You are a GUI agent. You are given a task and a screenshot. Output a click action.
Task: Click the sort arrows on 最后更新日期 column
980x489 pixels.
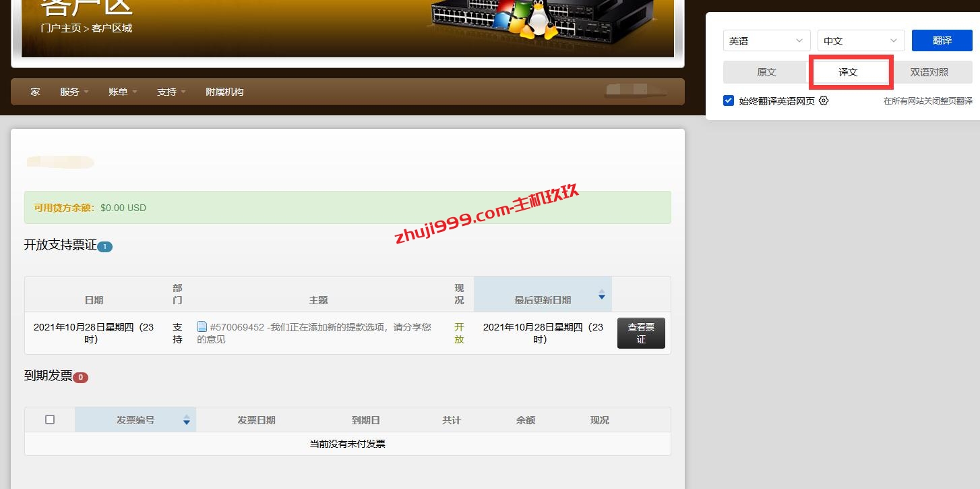602,295
